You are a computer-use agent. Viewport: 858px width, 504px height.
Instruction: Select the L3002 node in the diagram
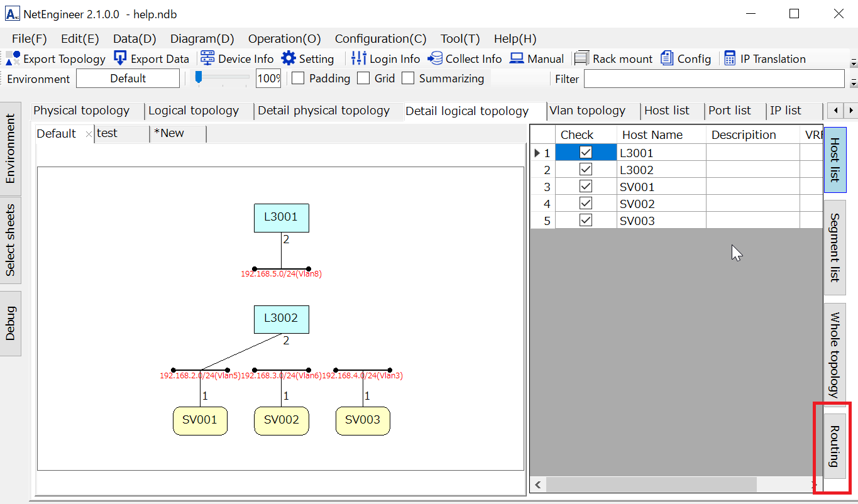(x=281, y=319)
